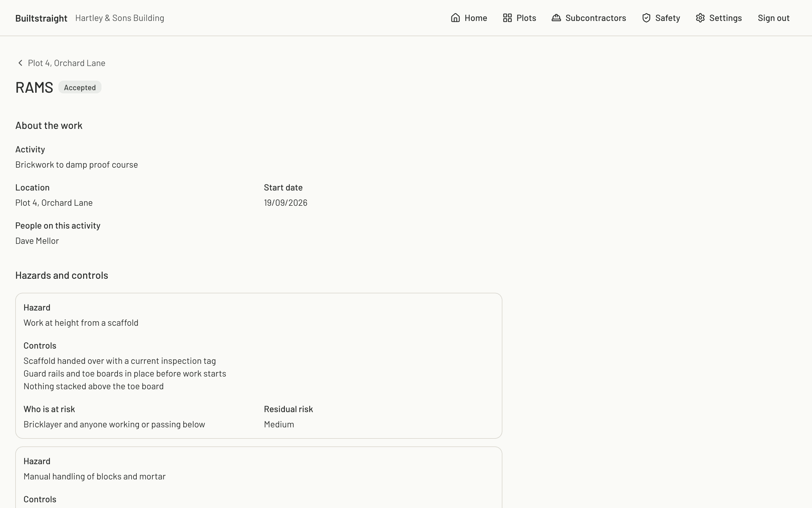The height and width of the screenshot is (508, 812).
Task: Click the 'Hazards and controls' heading
Action: [x=62, y=275]
